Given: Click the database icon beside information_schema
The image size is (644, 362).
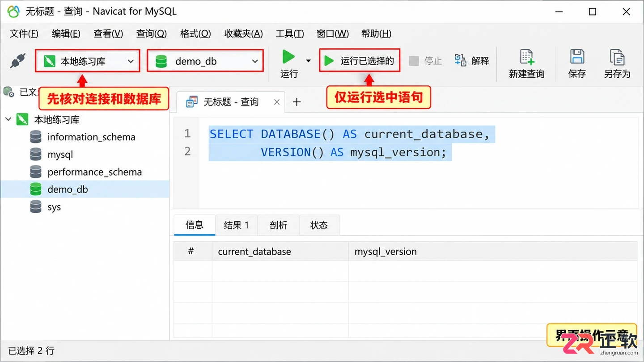Looking at the screenshot, I should [36, 137].
